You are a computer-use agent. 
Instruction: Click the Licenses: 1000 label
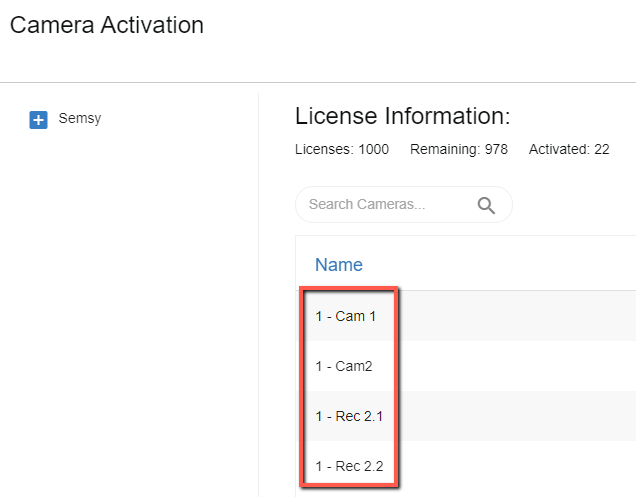coord(342,149)
